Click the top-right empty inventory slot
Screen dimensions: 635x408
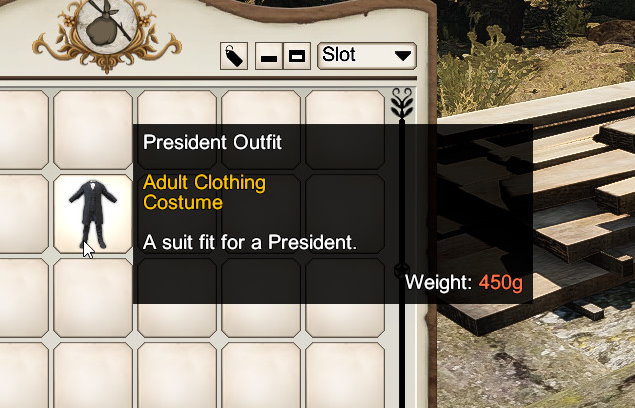tap(345, 130)
